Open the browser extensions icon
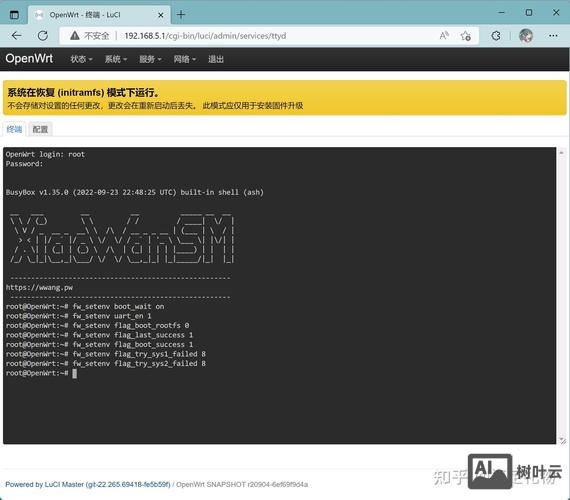This screenshot has width=570, height=500. pyautogui.click(x=496, y=36)
